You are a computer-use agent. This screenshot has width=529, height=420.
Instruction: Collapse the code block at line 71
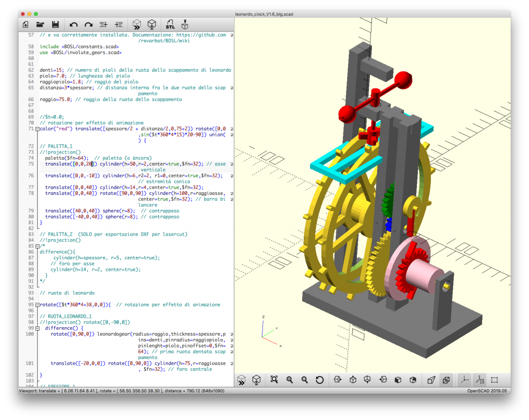[37, 129]
